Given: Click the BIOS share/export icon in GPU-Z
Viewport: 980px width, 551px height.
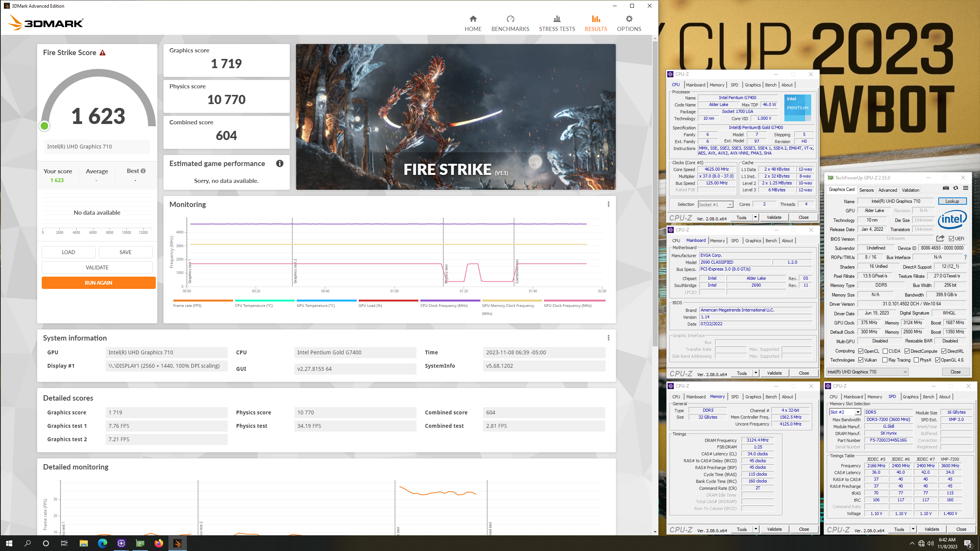Looking at the screenshot, I should click(x=940, y=238).
